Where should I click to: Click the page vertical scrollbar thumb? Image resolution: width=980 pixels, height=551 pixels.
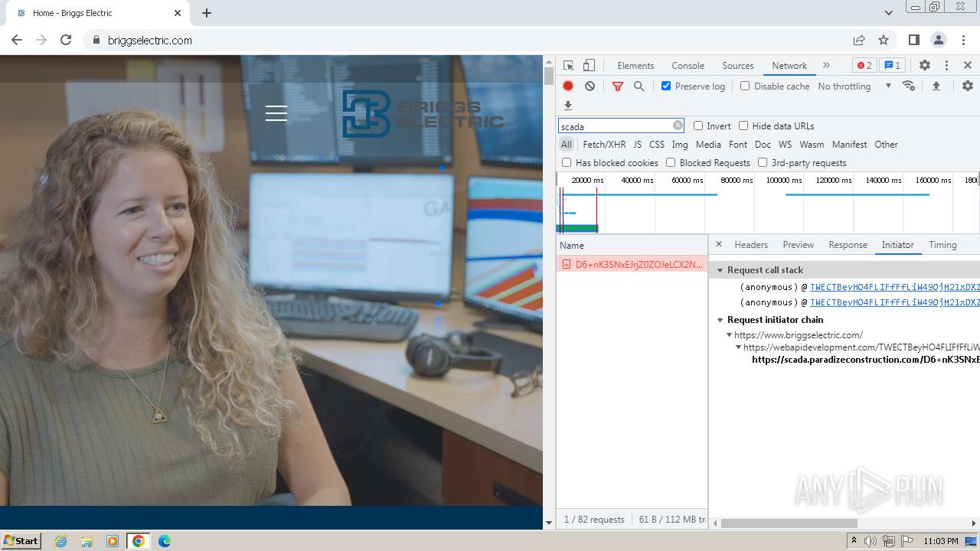point(548,76)
